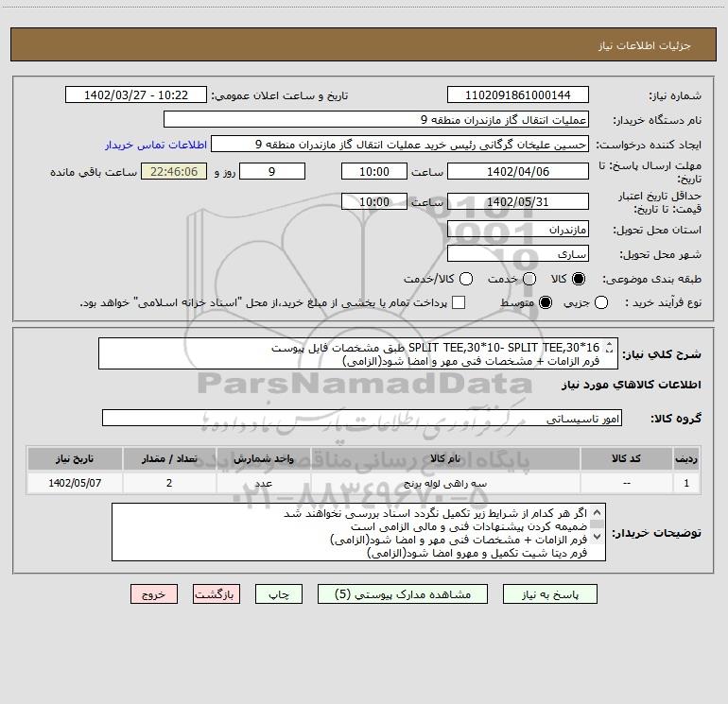Screen dimensions: 728x704
Task: Click the ردیف column header
Action: [686, 458]
